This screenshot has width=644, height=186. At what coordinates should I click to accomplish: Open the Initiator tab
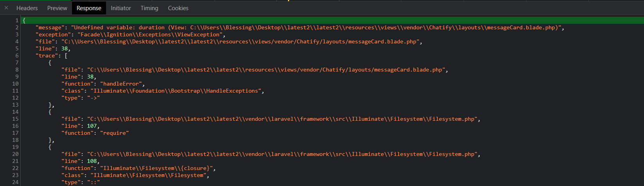121,8
